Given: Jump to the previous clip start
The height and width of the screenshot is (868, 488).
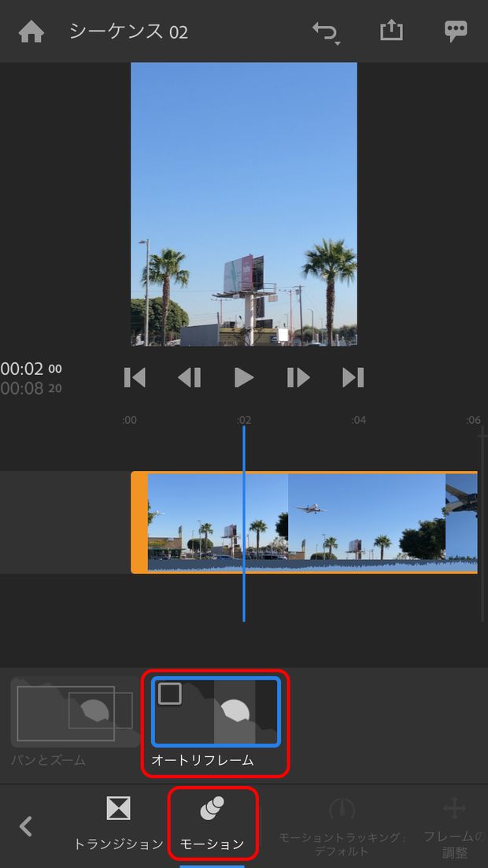Looking at the screenshot, I should click(135, 378).
